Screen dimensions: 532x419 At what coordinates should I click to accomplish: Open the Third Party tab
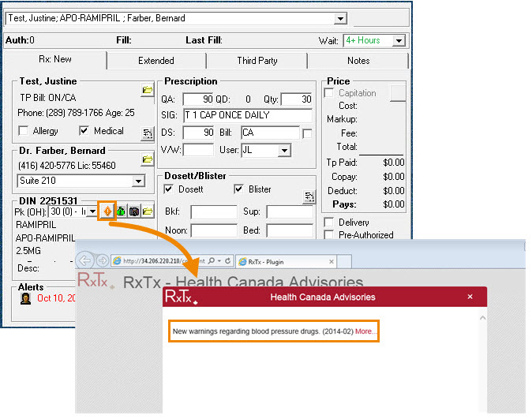point(257,61)
